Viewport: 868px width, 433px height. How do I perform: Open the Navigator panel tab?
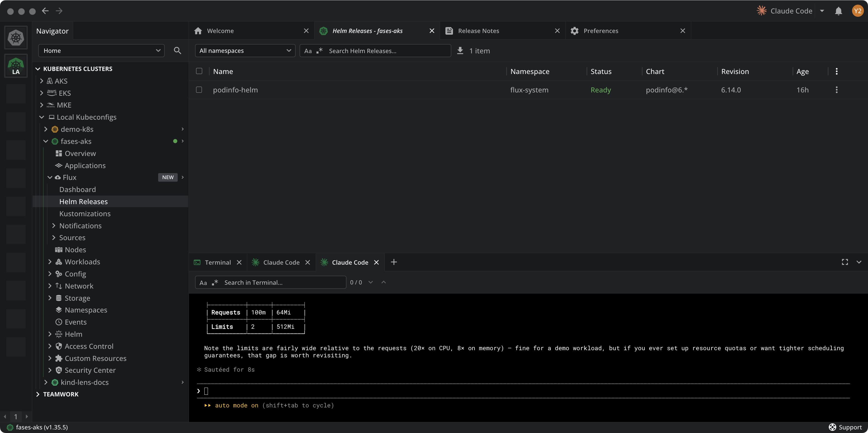point(52,31)
